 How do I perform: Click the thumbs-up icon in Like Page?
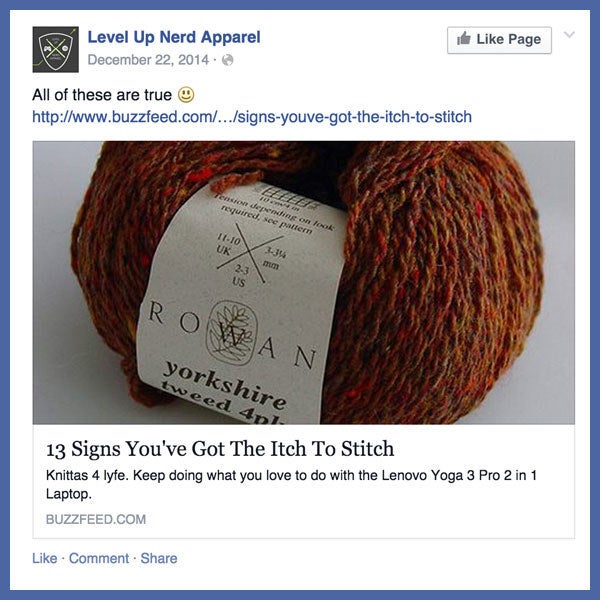click(x=463, y=38)
